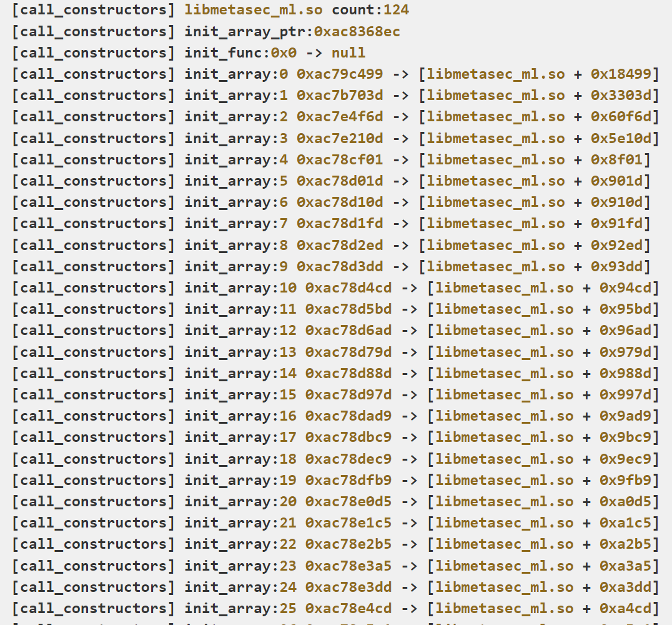
Task: Click the offset 0x18499
Action: tap(621, 74)
